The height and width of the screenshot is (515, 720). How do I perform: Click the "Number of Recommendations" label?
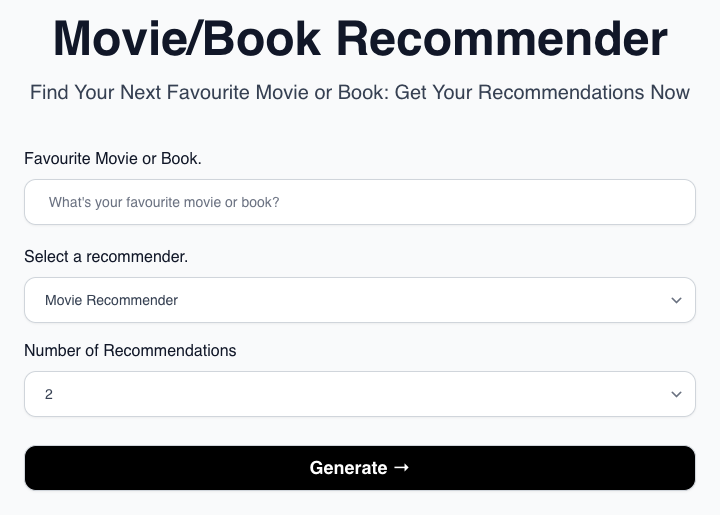tap(130, 350)
